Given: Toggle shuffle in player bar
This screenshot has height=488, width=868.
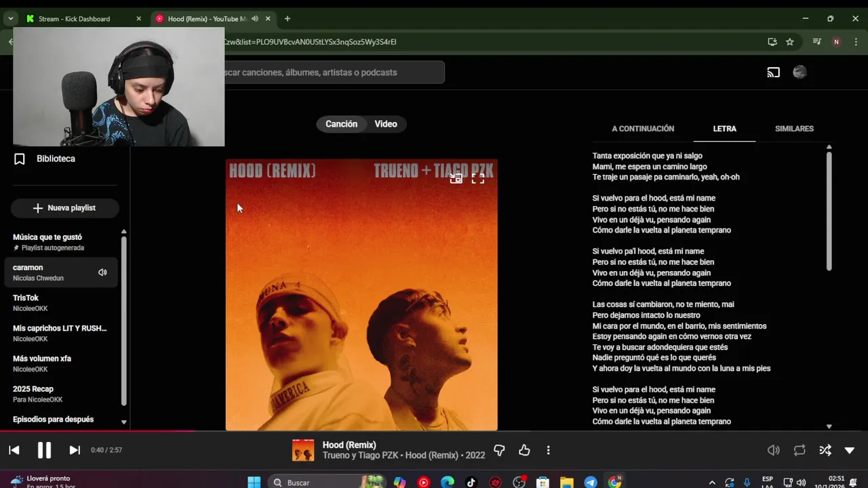Looking at the screenshot, I should click(825, 450).
